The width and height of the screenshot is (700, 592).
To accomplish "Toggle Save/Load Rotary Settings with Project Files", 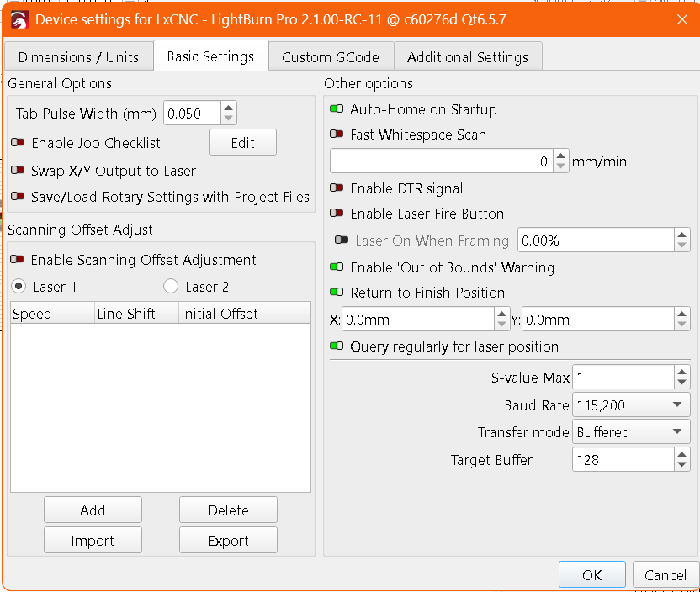I will coord(18,196).
